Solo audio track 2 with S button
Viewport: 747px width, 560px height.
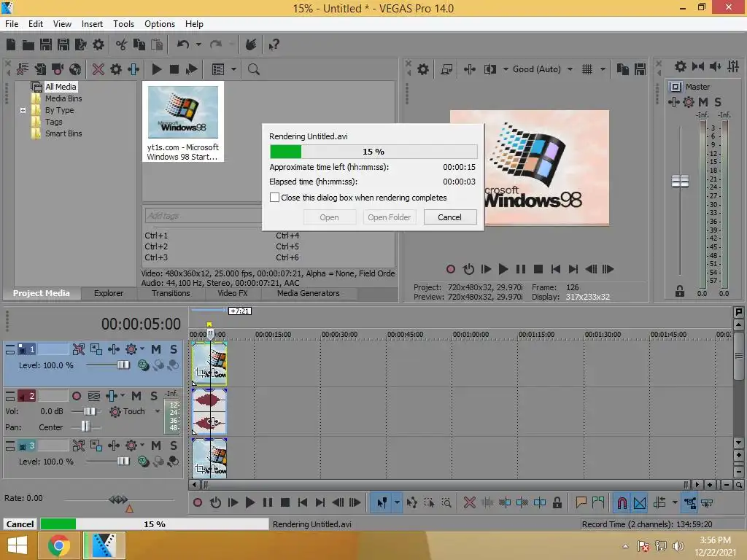pyautogui.click(x=154, y=396)
